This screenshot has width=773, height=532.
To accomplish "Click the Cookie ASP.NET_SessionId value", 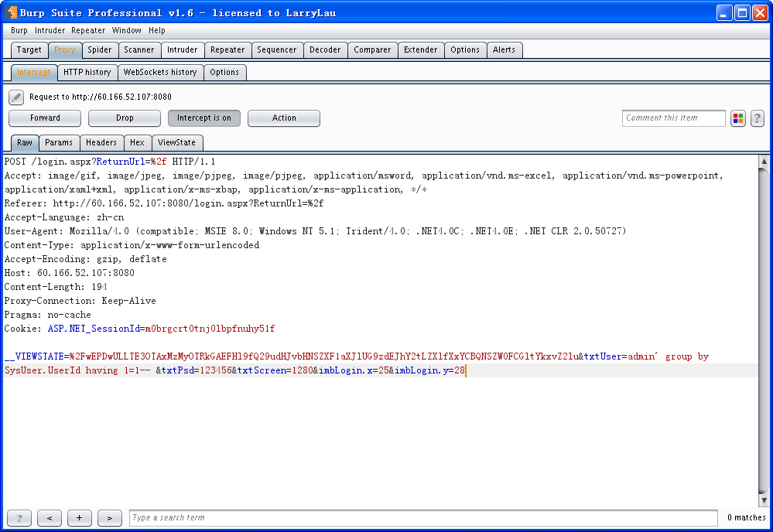I will [210, 329].
